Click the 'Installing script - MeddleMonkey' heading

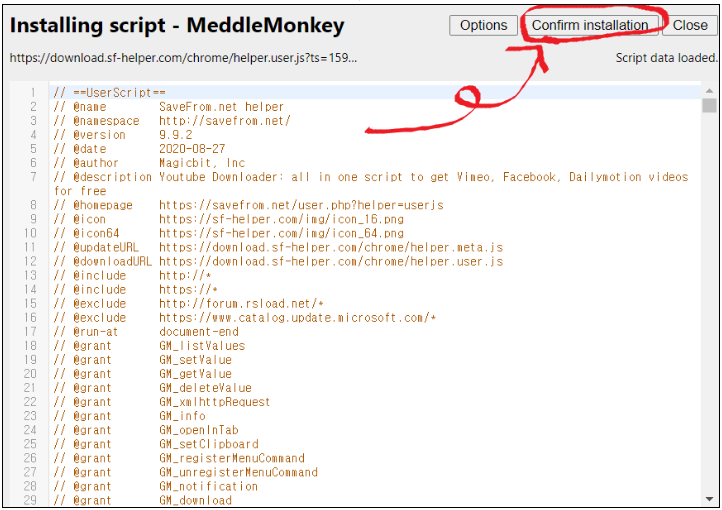(x=177, y=25)
